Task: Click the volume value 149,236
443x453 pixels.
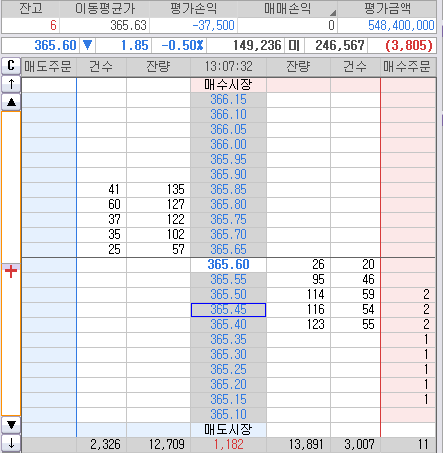Action: pyautogui.click(x=257, y=45)
